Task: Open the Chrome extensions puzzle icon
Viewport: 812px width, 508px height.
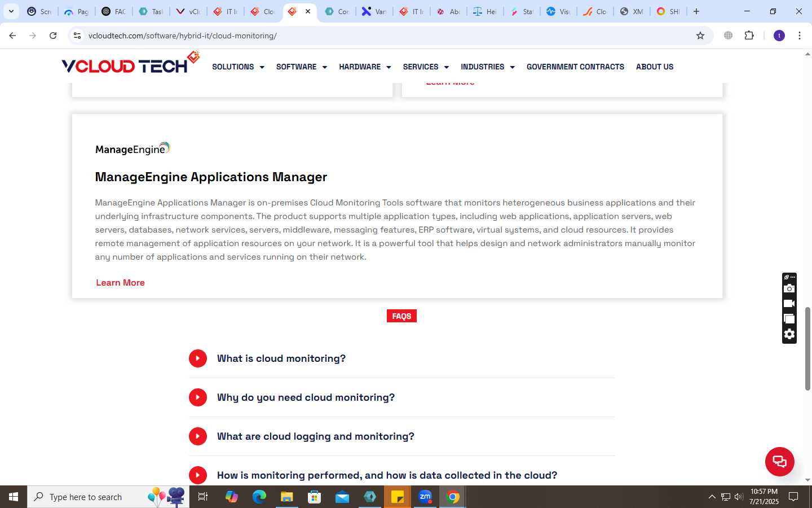Action: tap(749, 36)
